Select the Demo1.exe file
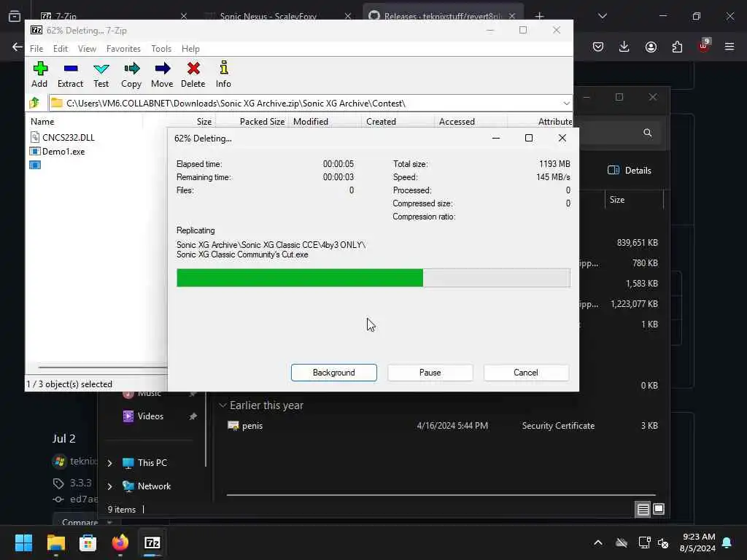Viewport: 747px width, 560px height. (x=57, y=152)
